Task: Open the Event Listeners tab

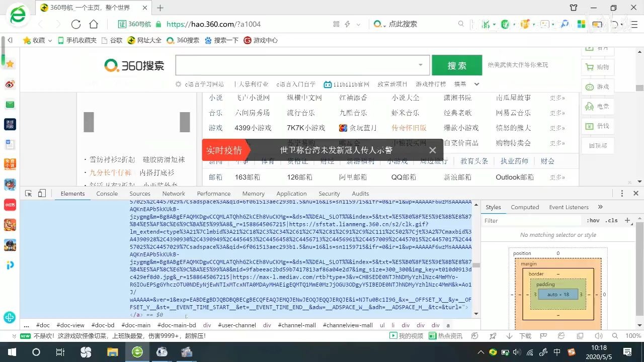Action: tap(569, 207)
